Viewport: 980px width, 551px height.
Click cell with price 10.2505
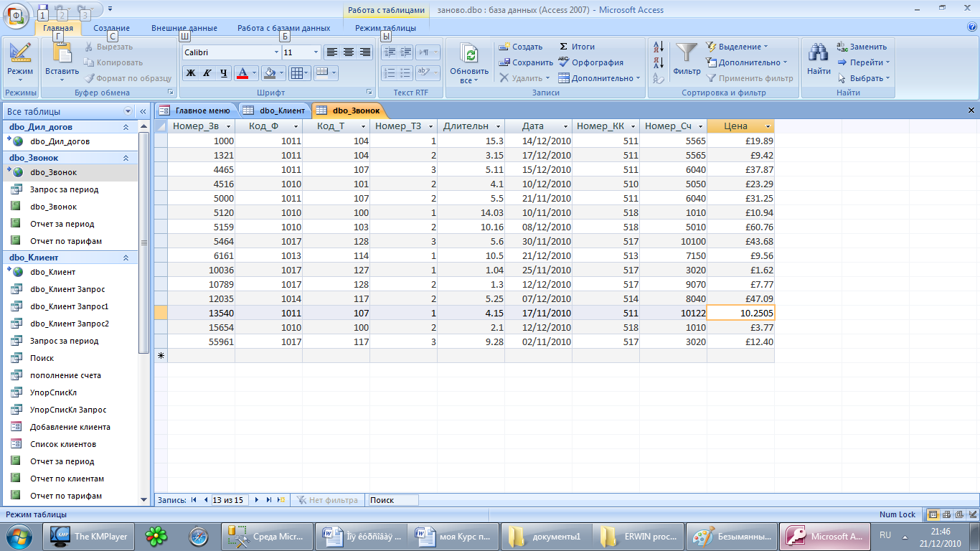pos(740,313)
